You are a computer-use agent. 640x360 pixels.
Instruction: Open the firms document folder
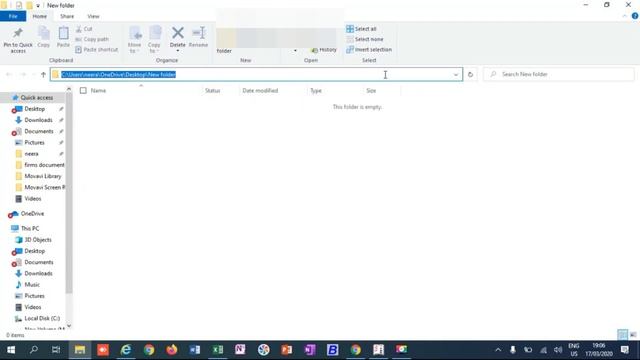44,165
